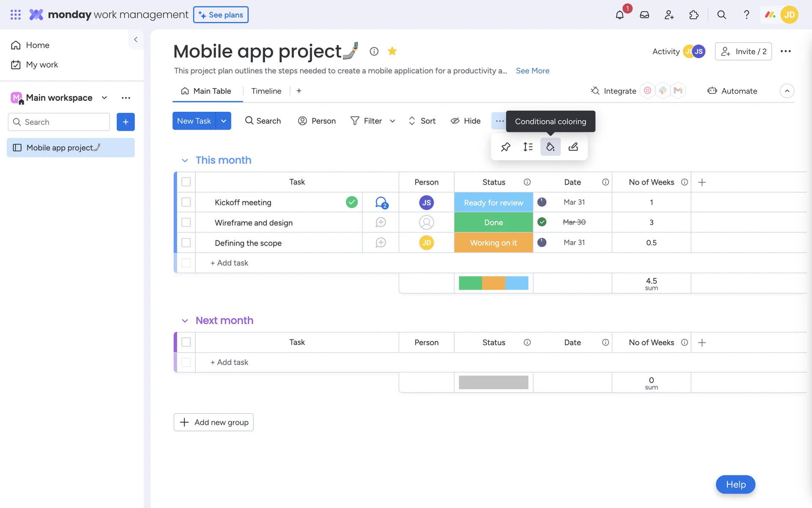Switch to the Timeline tab
Screen dimensions: 812x508
266,91
